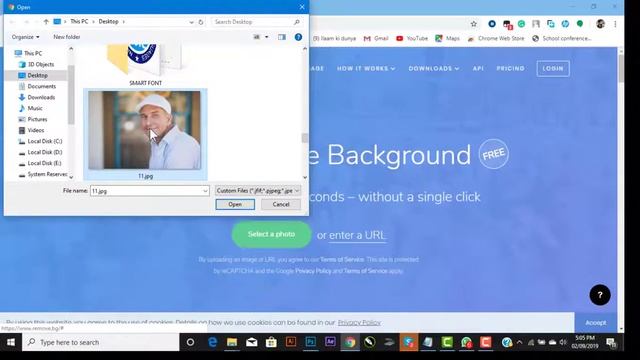
Task: Open Maps bookmark in bookmarks bar
Action: 447,38
